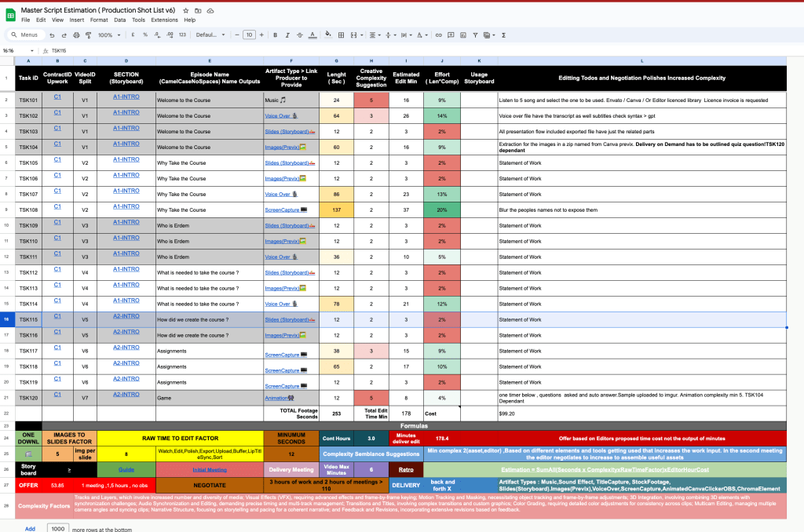Open the Extensions menu
The width and height of the screenshot is (804, 532).
coord(165,20)
